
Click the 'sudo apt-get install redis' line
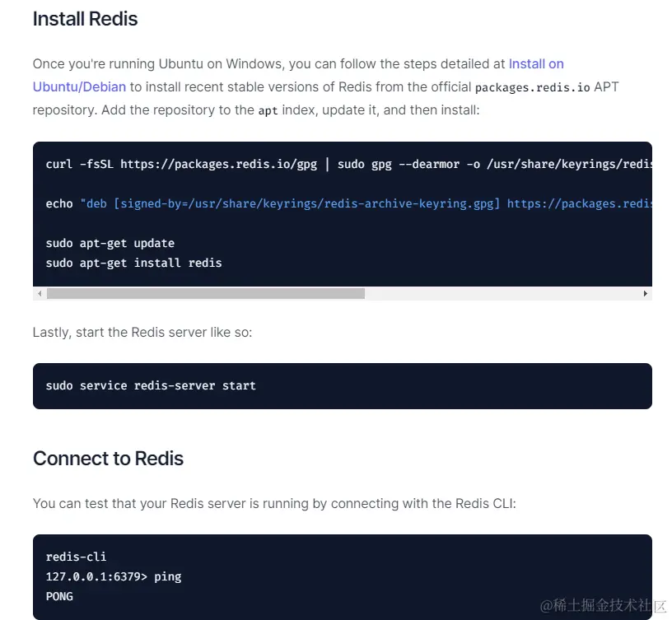click(x=133, y=263)
